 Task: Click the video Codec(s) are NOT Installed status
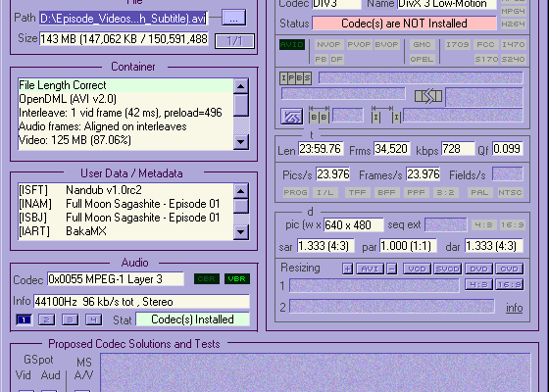coord(404,24)
